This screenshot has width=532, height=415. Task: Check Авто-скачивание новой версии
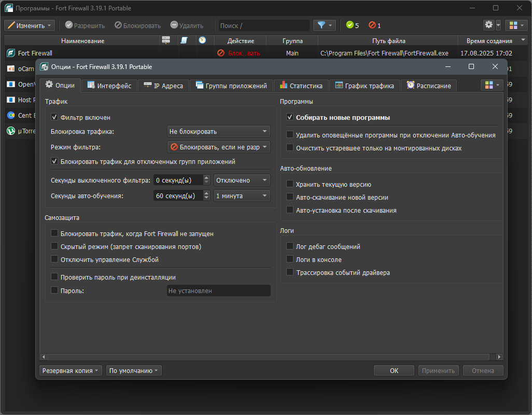(x=290, y=197)
